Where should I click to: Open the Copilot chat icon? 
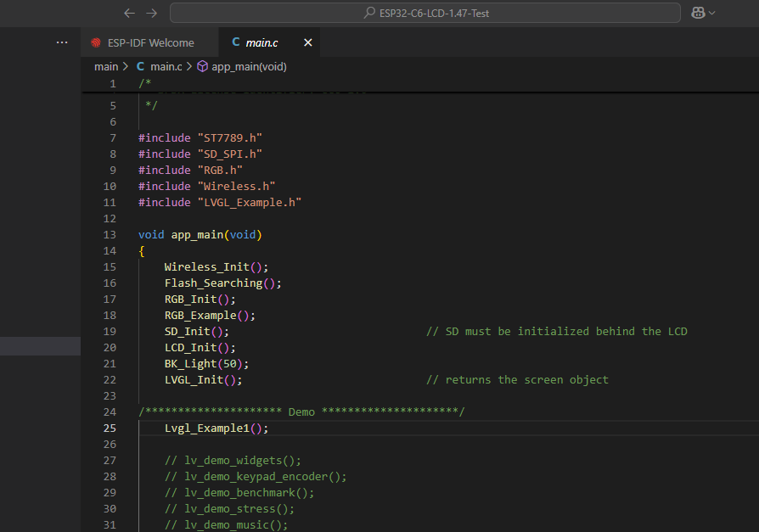698,13
